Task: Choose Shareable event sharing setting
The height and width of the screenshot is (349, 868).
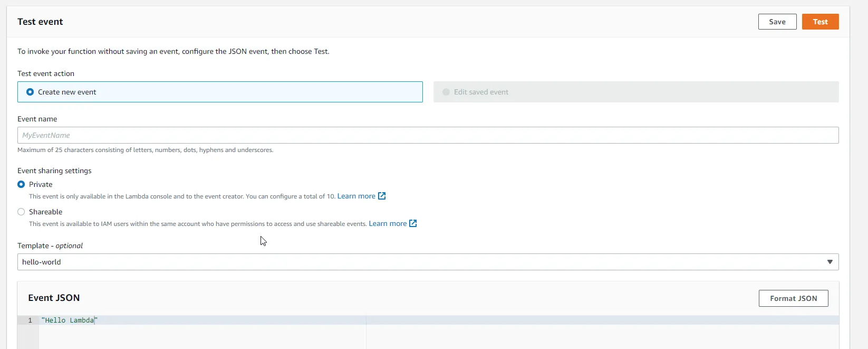Action: coord(21,212)
